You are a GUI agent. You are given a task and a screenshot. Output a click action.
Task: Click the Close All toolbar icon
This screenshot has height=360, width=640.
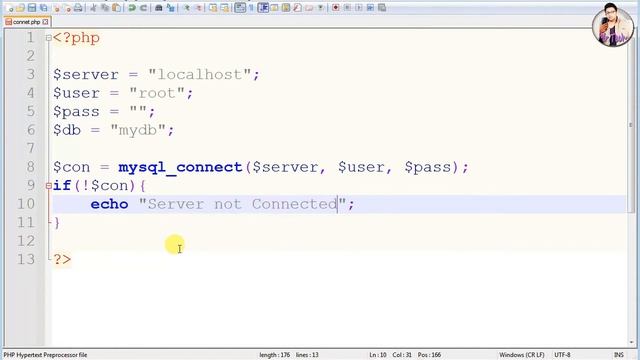[x=67, y=8]
